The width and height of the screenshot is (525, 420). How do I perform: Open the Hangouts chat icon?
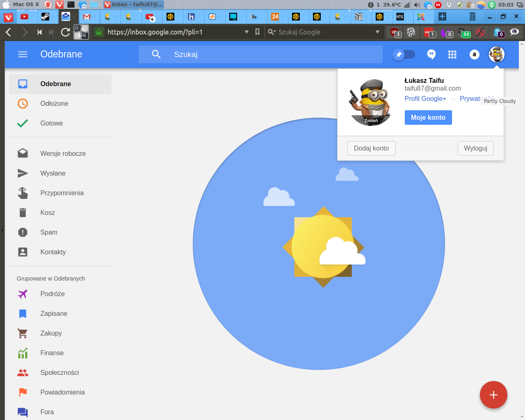pos(431,54)
